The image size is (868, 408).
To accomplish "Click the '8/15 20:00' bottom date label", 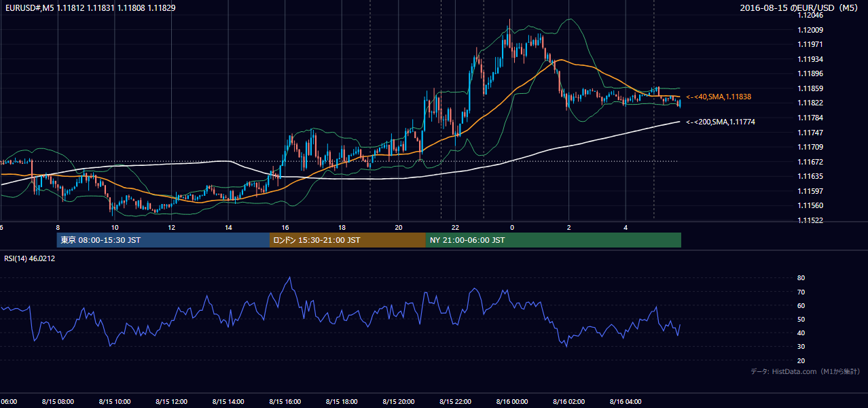I will (x=399, y=401).
